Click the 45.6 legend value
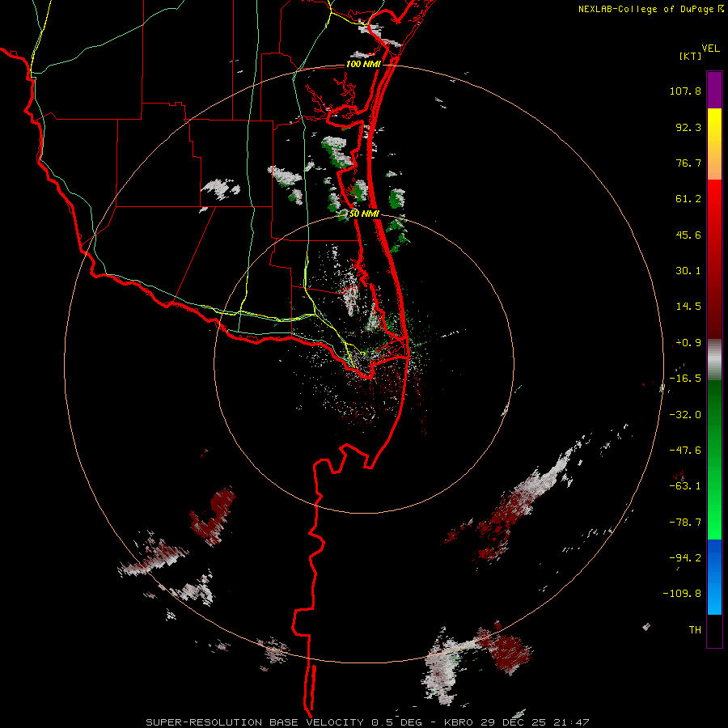 pyautogui.click(x=688, y=235)
